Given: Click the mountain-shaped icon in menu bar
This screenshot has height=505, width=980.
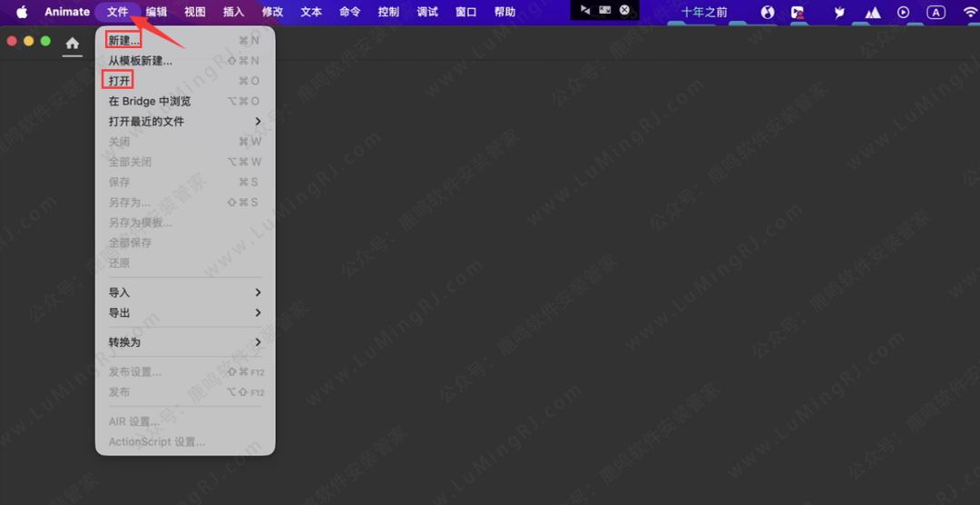Looking at the screenshot, I should pyautogui.click(x=872, y=12).
